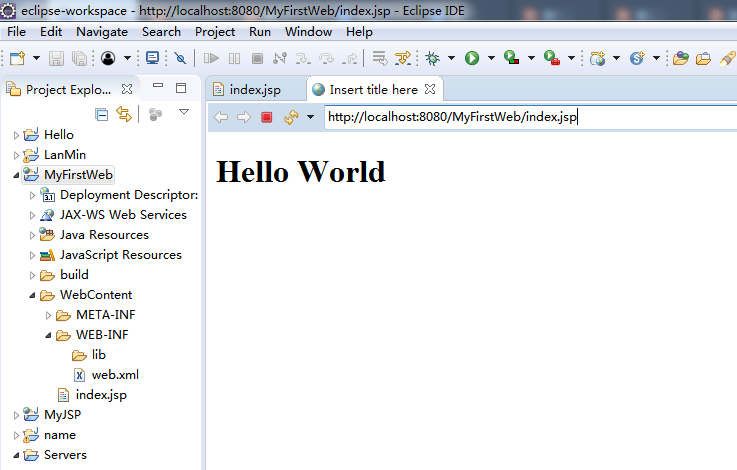Open the Search menu
737x470 pixels.
[x=161, y=31]
